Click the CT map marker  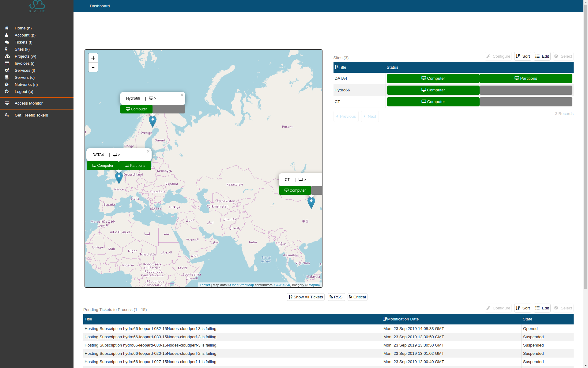tap(311, 203)
